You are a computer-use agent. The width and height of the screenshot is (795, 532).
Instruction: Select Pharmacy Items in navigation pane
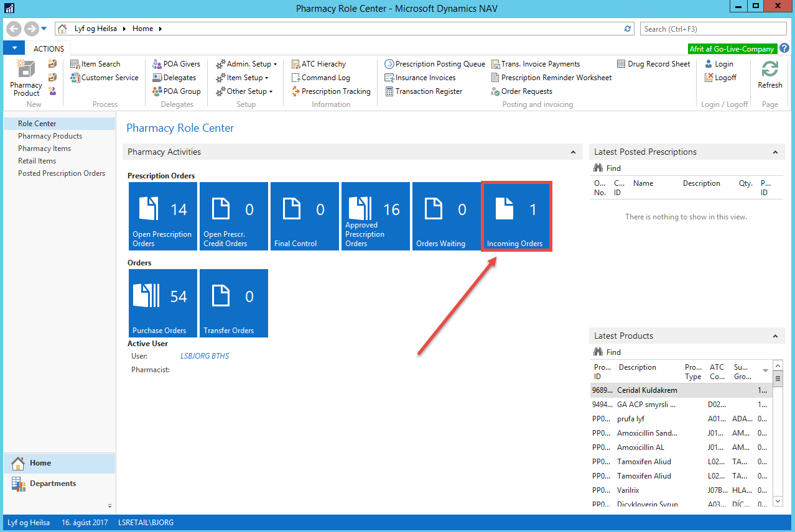click(44, 149)
